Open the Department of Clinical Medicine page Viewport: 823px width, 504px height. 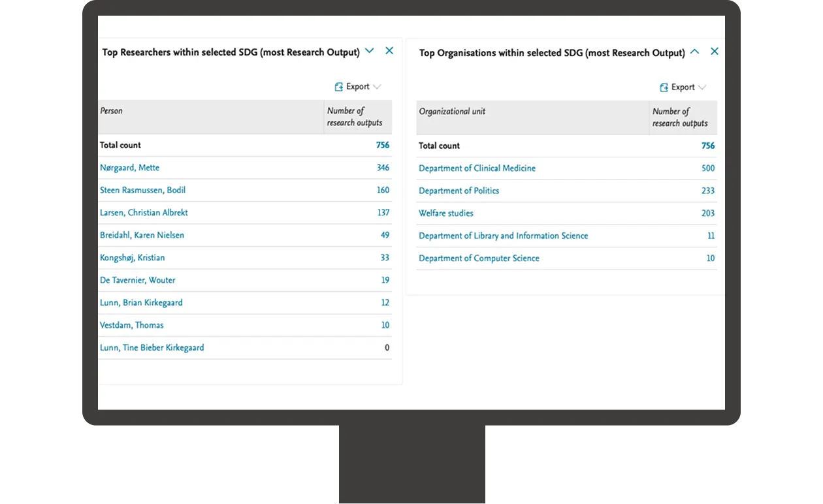[477, 168]
